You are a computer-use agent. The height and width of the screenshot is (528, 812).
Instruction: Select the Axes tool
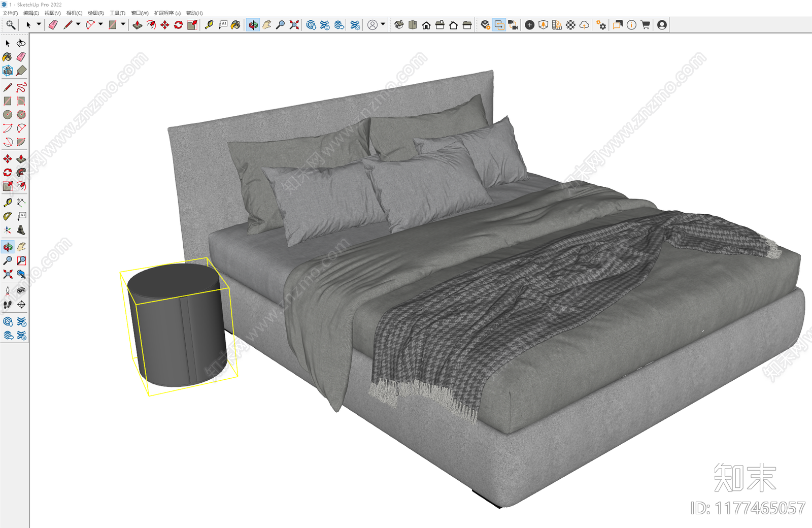(x=8, y=230)
